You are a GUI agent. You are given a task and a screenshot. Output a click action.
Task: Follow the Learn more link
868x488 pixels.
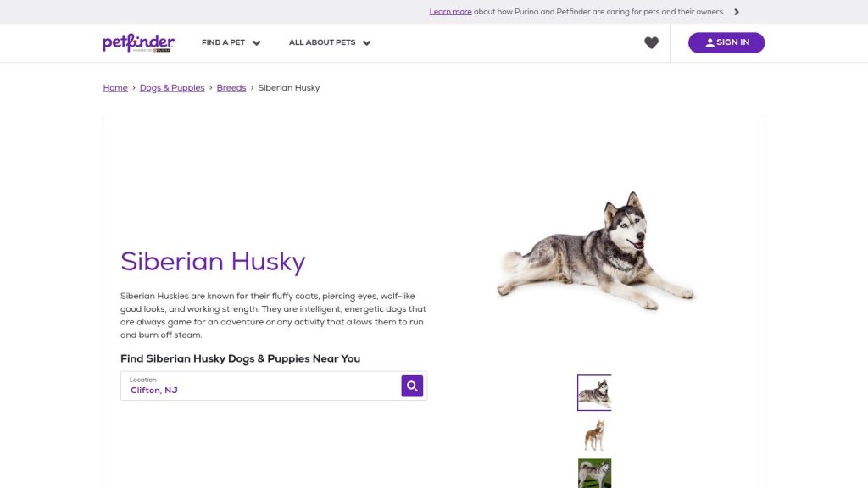click(x=450, y=12)
